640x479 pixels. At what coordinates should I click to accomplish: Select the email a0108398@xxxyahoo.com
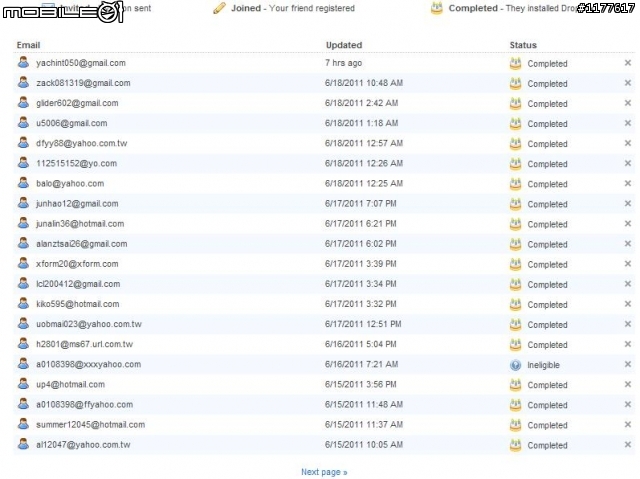coord(89,364)
